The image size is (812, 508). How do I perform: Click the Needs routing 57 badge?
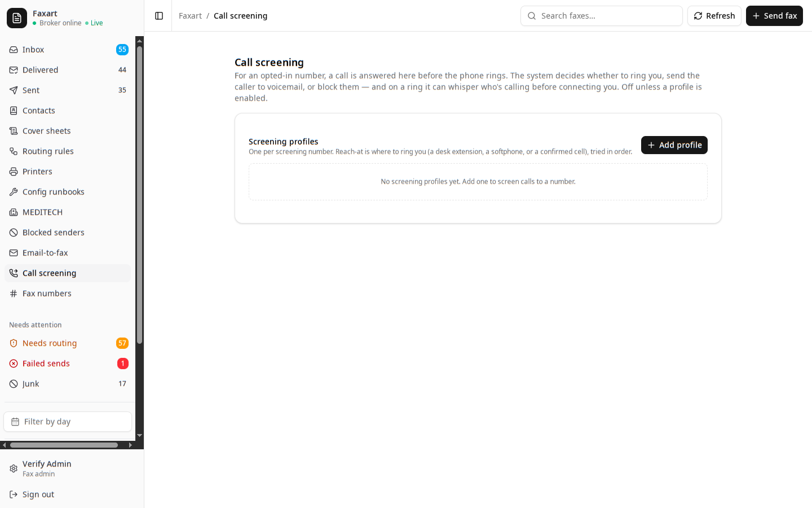coord(122,343)
